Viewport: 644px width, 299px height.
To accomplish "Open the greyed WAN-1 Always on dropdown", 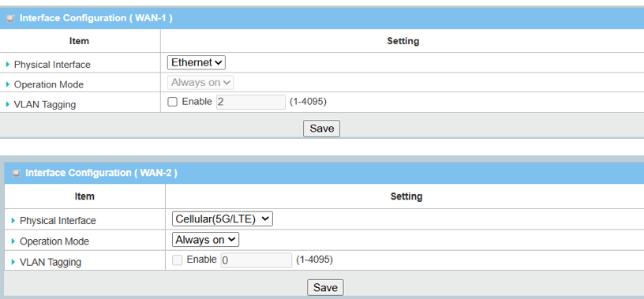I will [200, 83].
